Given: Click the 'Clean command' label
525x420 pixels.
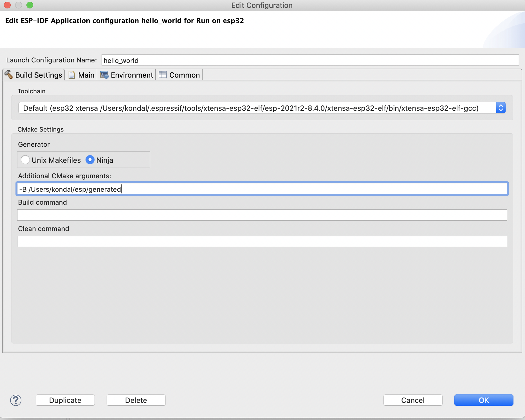Looking at the screenshot, I should point(44,229).
